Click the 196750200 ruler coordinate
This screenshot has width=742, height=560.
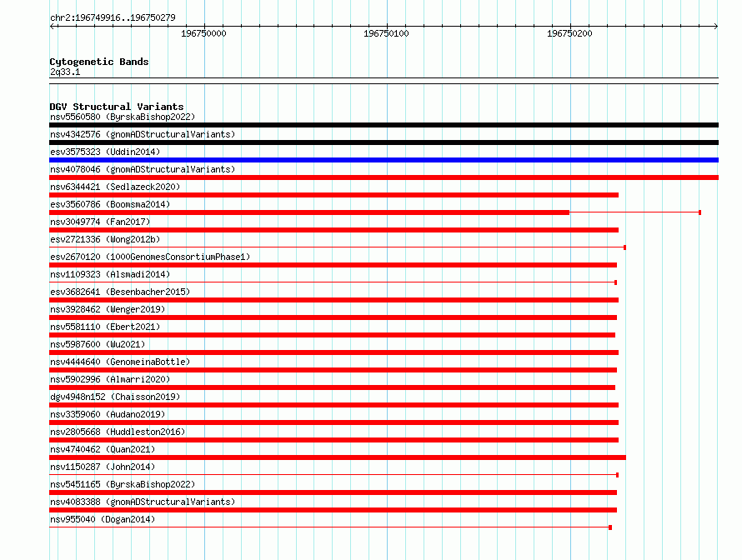click(569, 33)
